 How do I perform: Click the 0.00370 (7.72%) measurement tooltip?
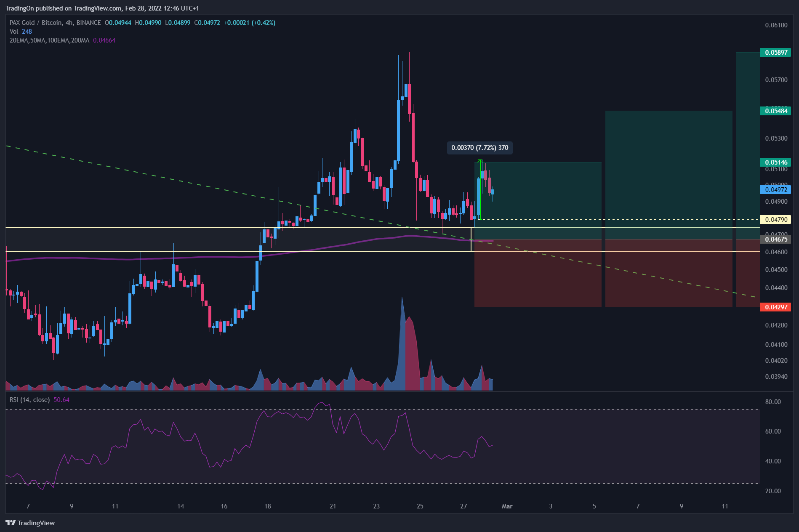479,148
